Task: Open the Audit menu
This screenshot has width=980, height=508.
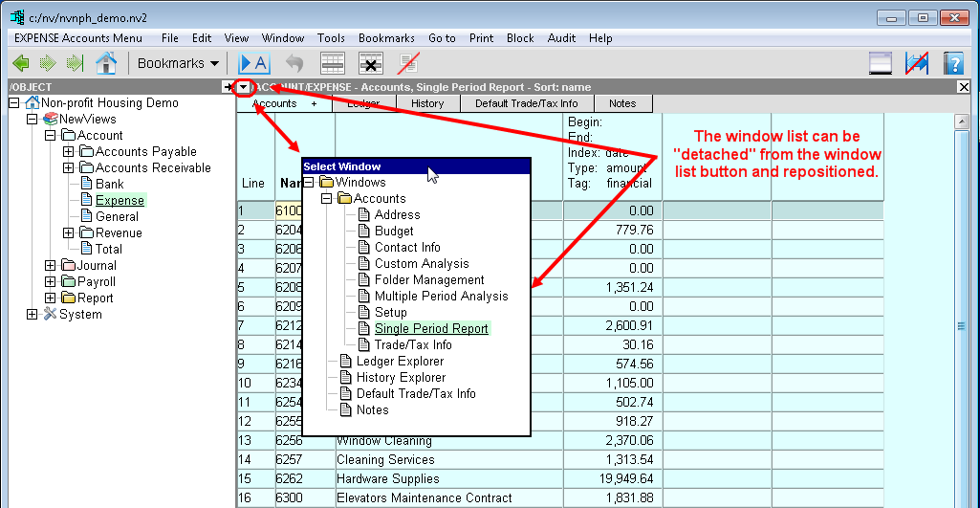Action: (561, 38)
